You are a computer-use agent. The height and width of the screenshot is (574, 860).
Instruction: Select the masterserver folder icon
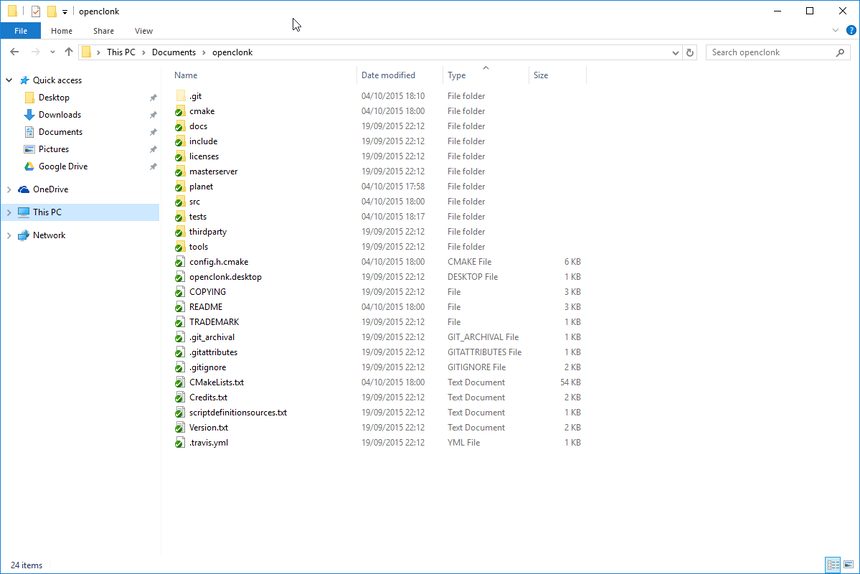(179, 172)
